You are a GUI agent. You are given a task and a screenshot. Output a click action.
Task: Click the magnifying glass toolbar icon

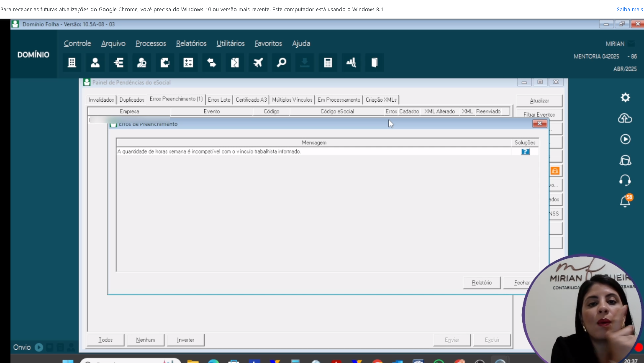282,63
